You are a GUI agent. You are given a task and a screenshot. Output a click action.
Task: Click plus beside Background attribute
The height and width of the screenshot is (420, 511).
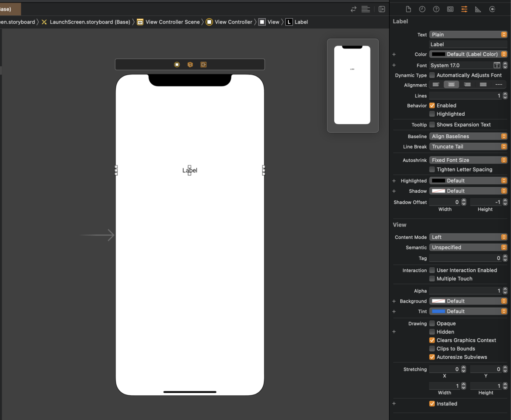[x=394, y=301]
